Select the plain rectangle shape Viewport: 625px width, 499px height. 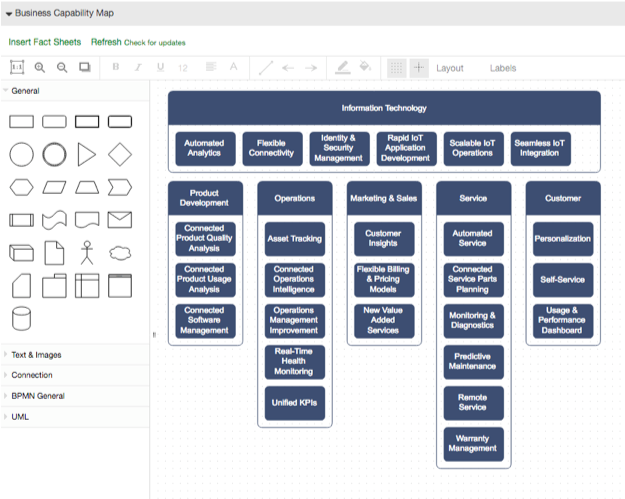click(22, 122)
